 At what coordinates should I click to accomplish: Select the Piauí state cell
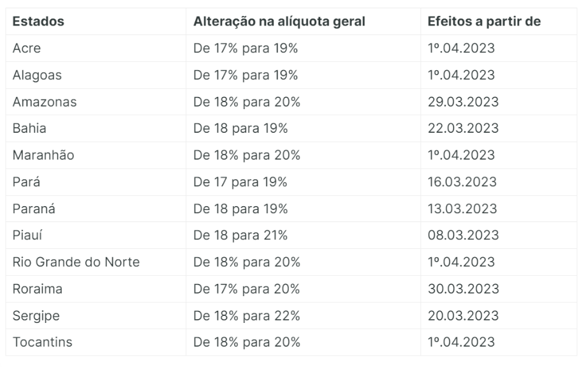click(x=27, y=236)
